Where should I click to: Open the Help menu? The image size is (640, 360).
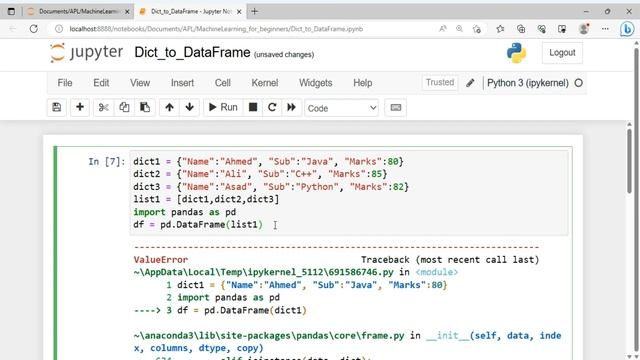pyautogui.click(x=362, y=83)
